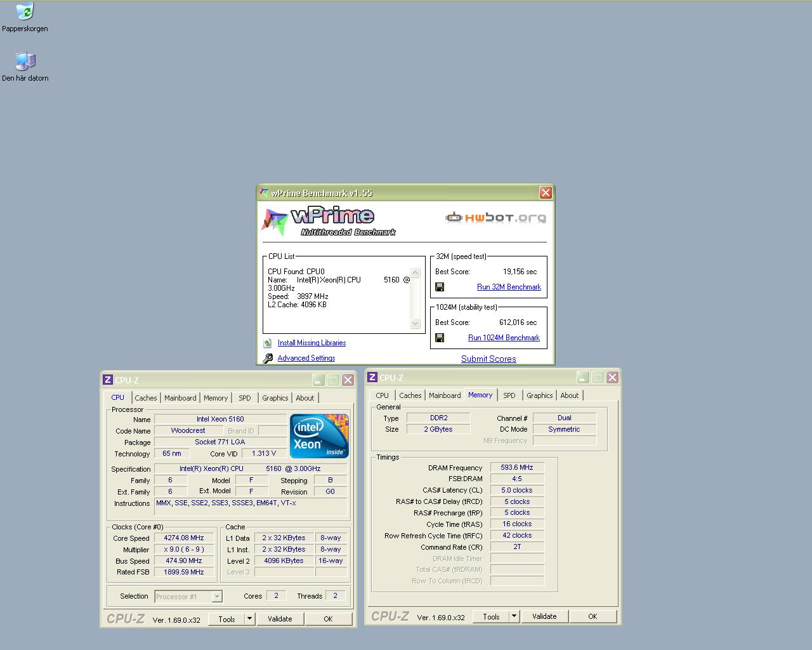Switch to CPU tab in CPU-Z Memory window
The image size is (812, 650).
click(382, 395)
